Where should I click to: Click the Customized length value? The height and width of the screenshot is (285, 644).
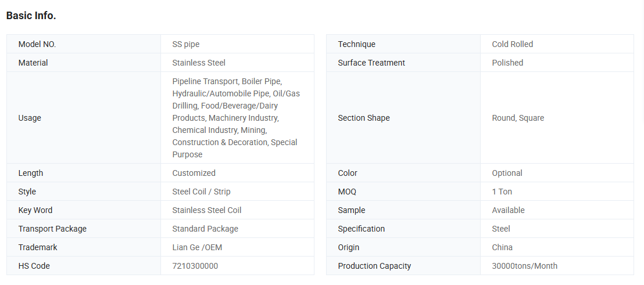[x=194, y=173]
